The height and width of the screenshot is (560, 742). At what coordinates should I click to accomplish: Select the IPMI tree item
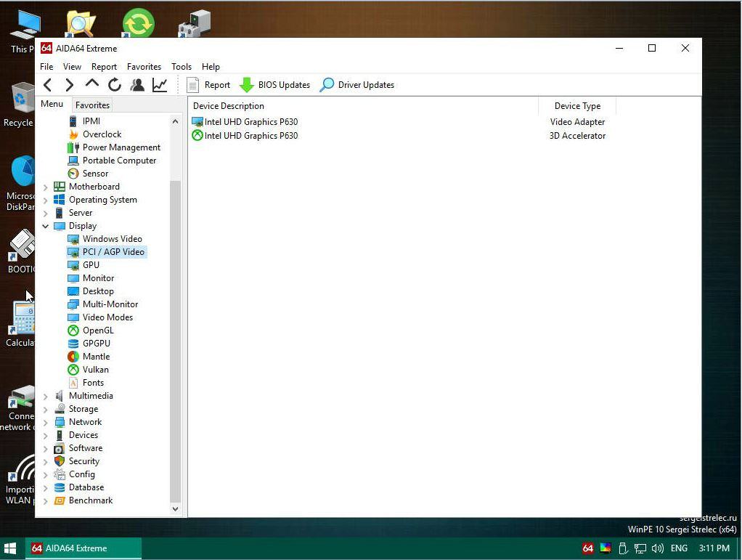[91, 121]
